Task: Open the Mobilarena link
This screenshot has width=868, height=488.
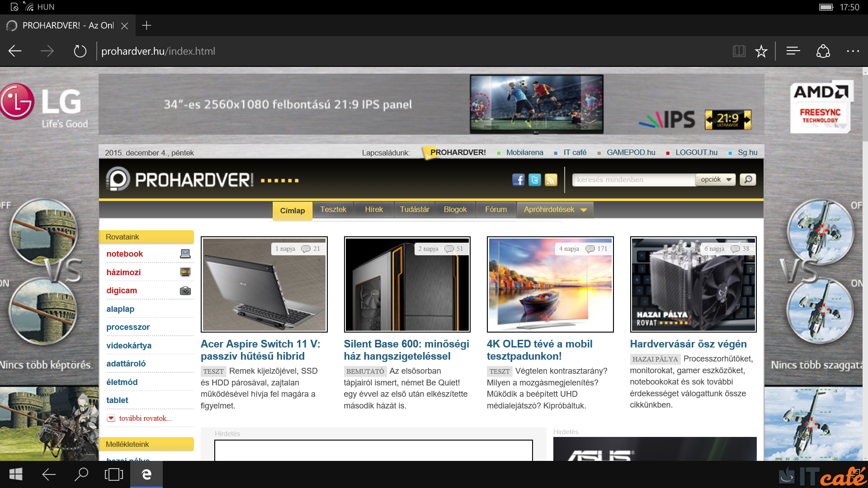Action: 524,153
